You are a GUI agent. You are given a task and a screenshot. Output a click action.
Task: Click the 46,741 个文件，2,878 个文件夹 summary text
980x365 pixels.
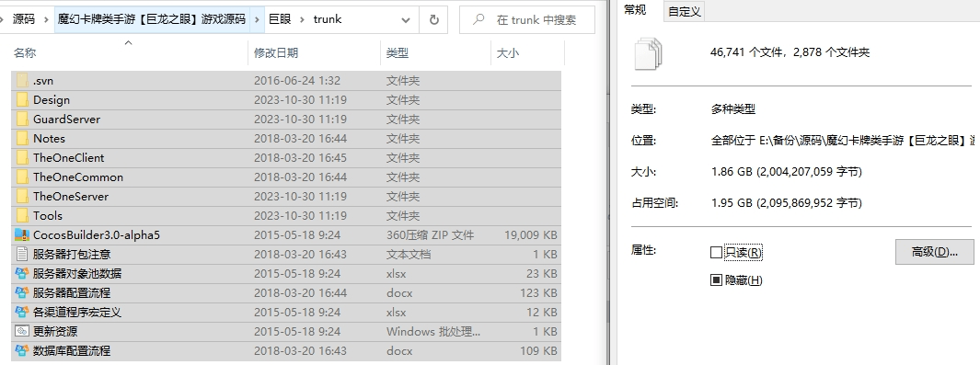pos(790,52)
